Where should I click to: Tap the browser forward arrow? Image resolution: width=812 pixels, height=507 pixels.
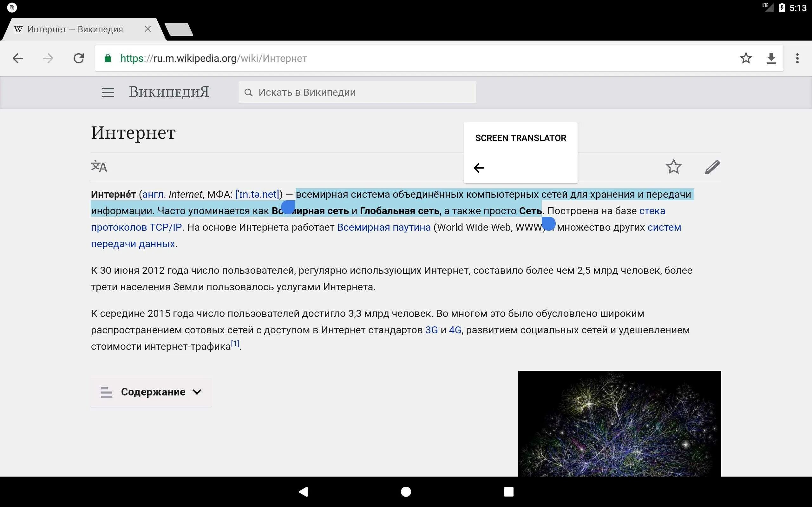coord(48,58)
